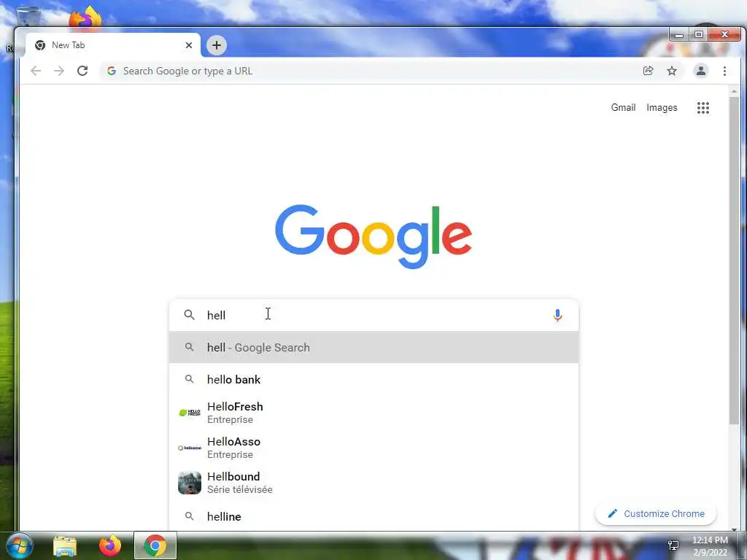747x560 pixels.
Task: Click the Recycle Bin desktop icon
Action: (x=28, y=17)
